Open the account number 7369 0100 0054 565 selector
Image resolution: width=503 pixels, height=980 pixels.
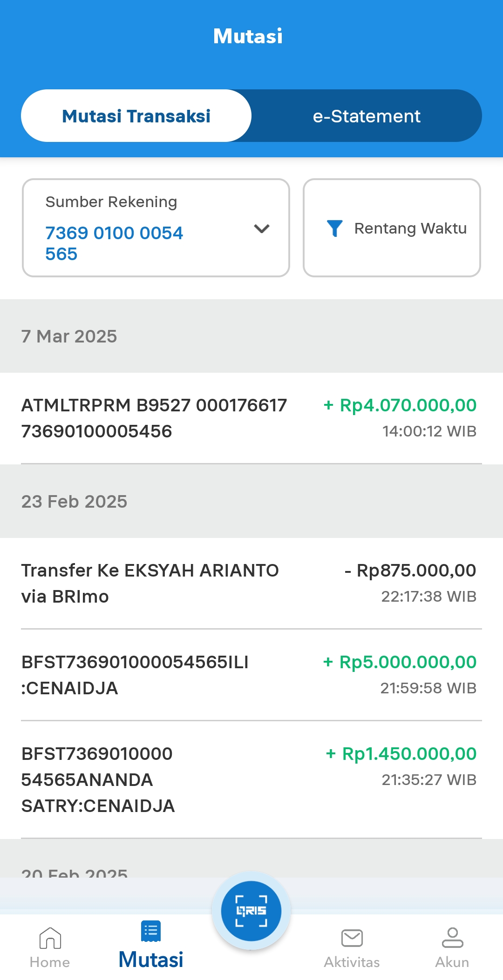(x=114, y=243)
